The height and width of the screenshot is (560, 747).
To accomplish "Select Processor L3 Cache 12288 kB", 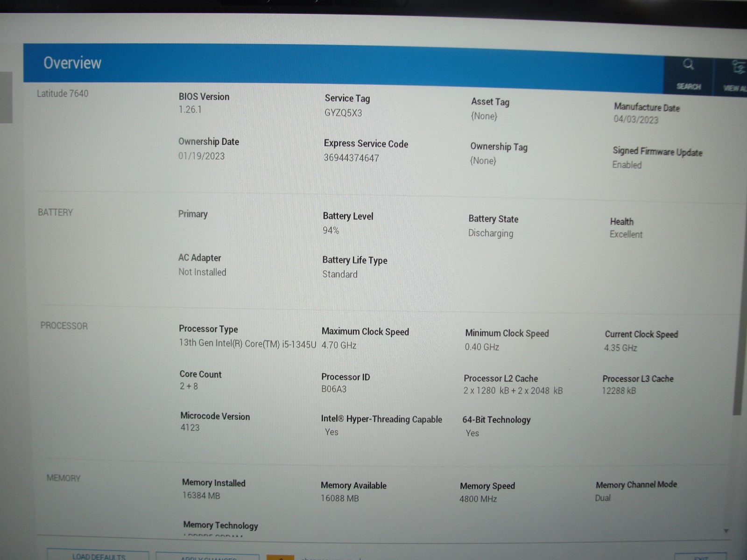I will pos(619,391).
